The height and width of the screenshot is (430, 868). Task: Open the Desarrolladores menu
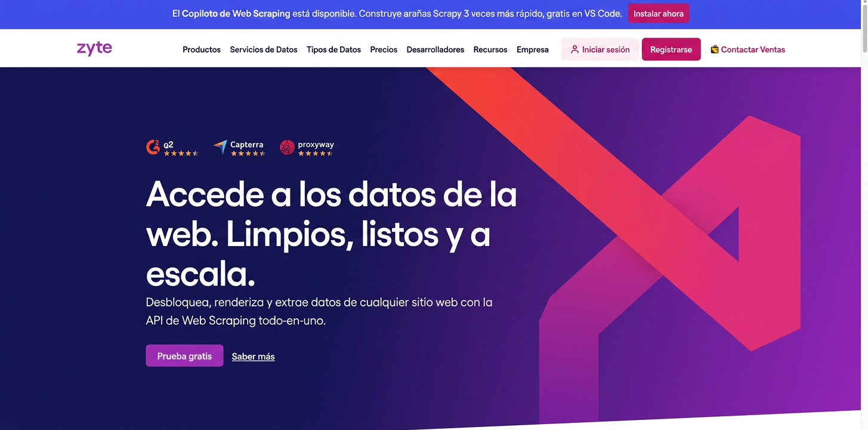pyautogui.click(x=435, y=50)
